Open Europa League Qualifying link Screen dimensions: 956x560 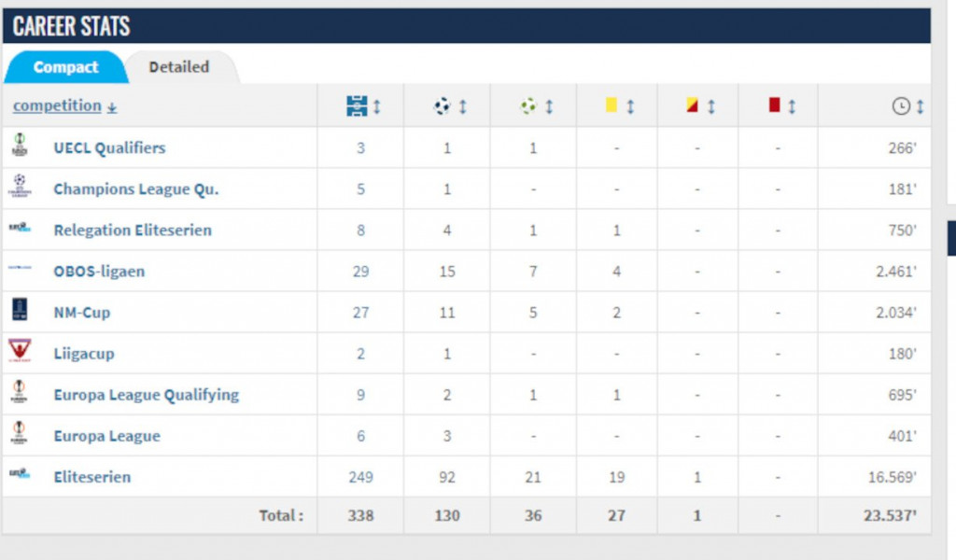click(146, 395)
